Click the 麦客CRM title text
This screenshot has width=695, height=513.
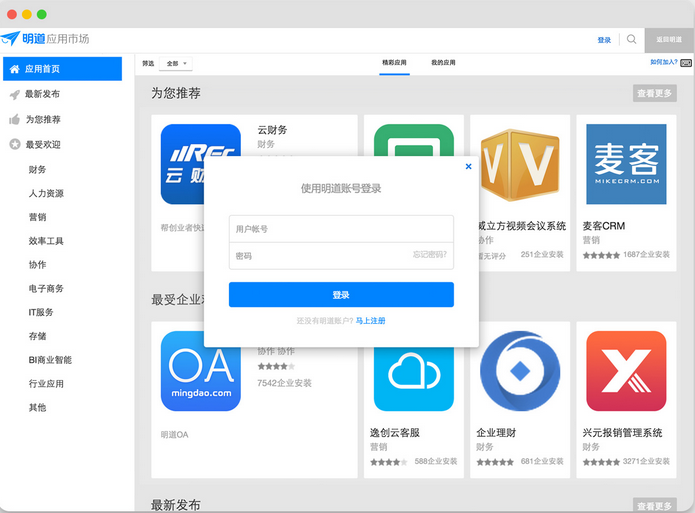click(604, 226)
